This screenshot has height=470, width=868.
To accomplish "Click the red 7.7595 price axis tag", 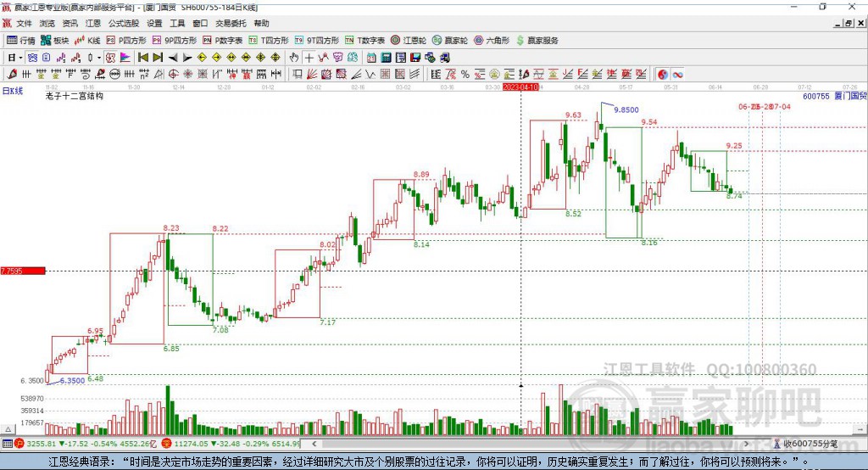I will pos(23,271).
